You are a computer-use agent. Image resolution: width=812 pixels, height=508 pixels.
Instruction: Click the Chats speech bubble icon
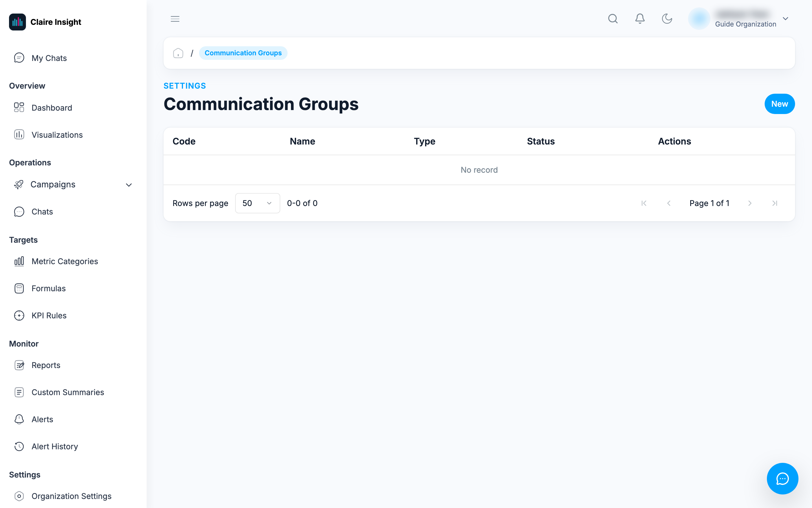(19, 212)
